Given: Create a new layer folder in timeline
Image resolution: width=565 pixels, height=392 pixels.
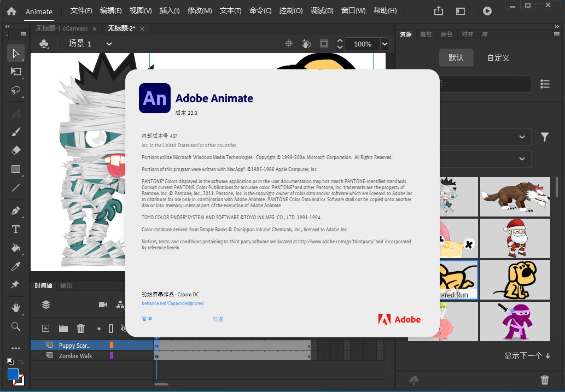Looking at the screenshot, I should click(x=63, y=328).
